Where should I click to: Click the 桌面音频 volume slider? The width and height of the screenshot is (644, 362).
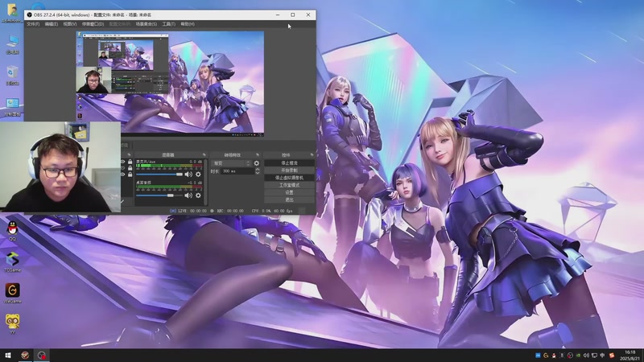[x=159, y=195]
